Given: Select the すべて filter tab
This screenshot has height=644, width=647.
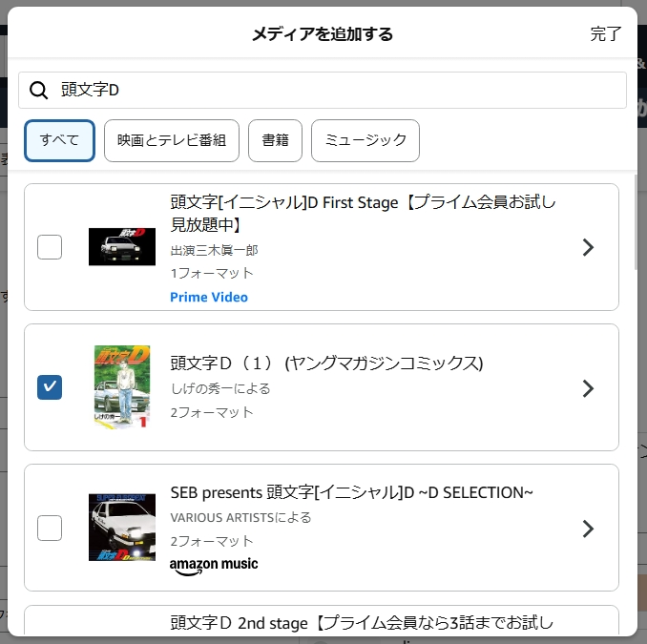Looking at the screenshot, I should click(59, 140).
